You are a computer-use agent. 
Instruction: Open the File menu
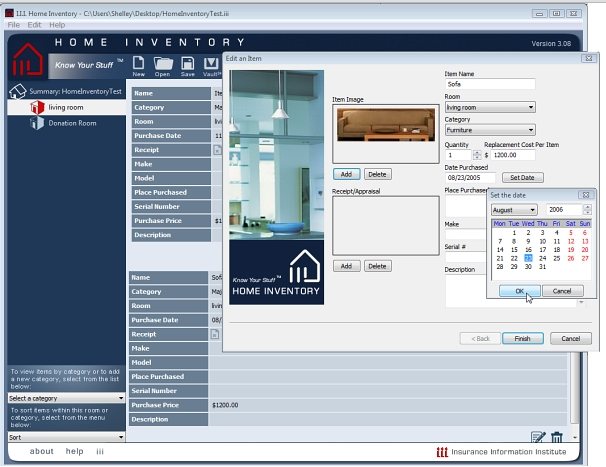point(14,24)
